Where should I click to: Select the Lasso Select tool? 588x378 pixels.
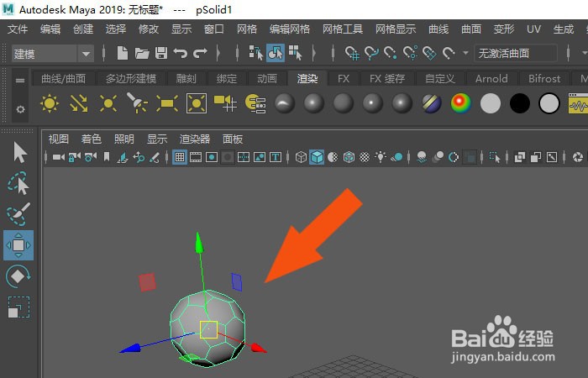pos(18,183)
